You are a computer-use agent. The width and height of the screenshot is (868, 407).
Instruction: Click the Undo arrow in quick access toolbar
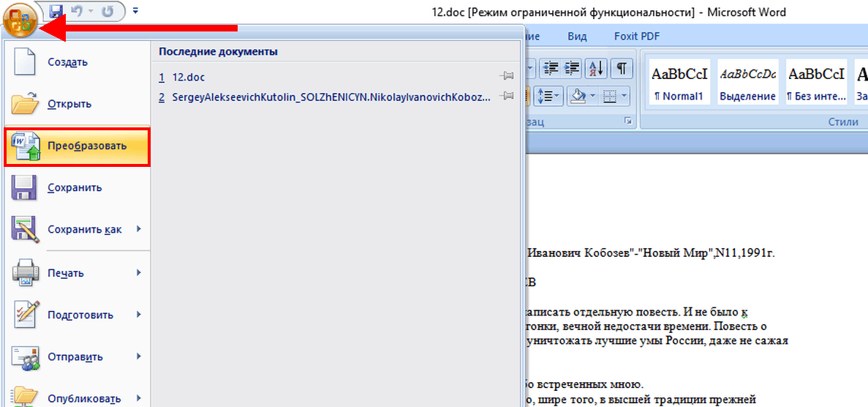(x=75, y=12)
